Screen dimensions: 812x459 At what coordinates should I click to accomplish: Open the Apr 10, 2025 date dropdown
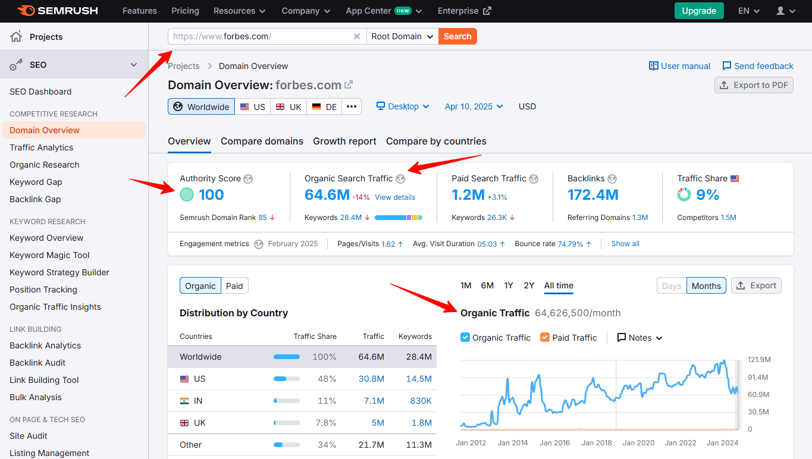click(x=474, y=106)
